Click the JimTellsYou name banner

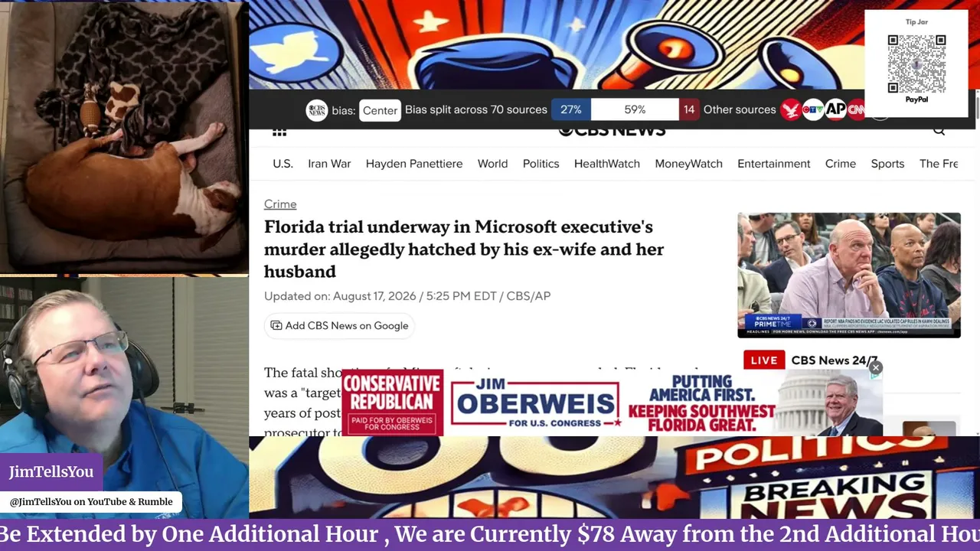tap(51, 472)
